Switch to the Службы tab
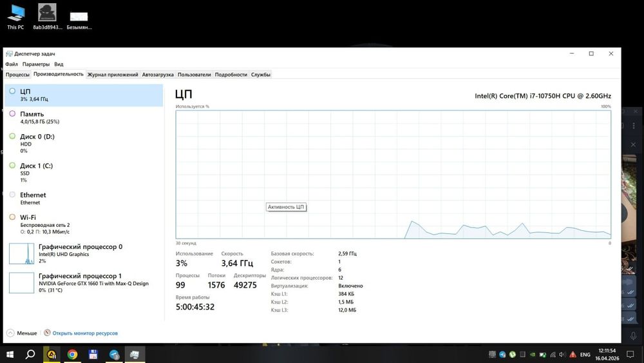The width and height of the screenshot is (644, 363). click(260, 74)
